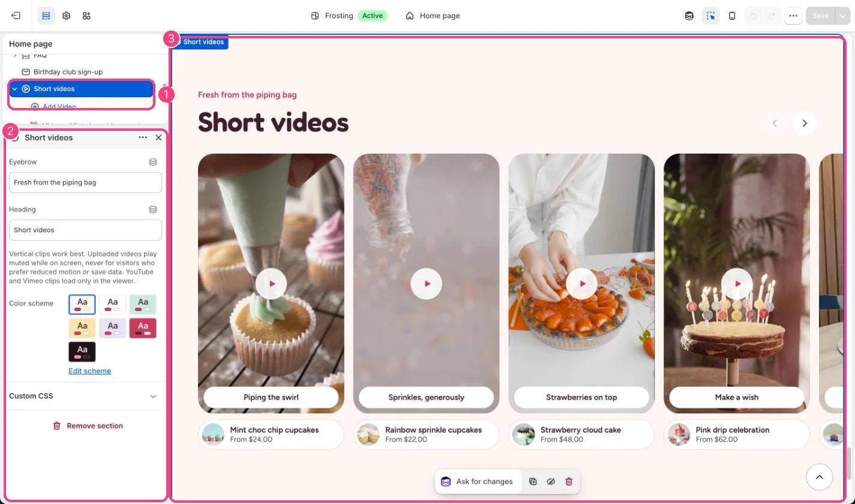Image resolution: width=855 pixels, height=504 pixels.
Task: Connect dynamic source for Eyebrow field
Action: point(153,162)
